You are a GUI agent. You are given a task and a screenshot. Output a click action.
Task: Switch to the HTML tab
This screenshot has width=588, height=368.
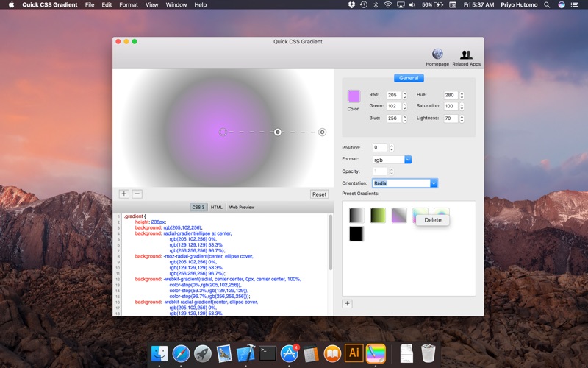coord(216,208)
